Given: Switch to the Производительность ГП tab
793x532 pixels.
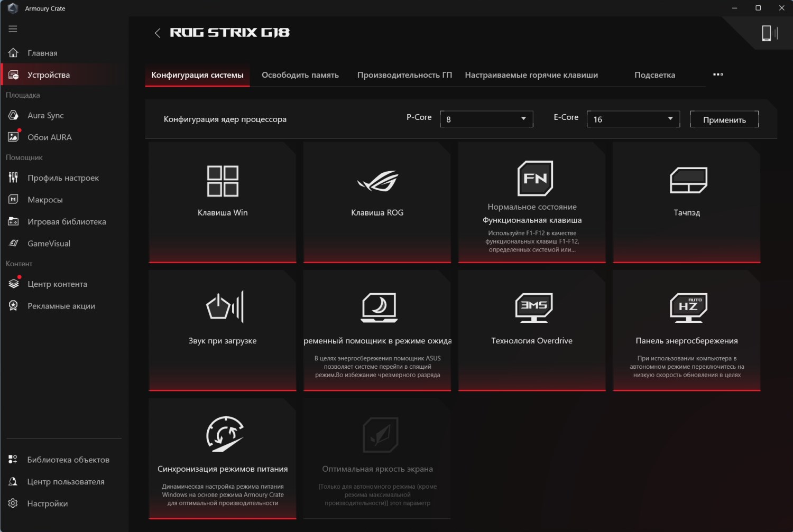Looking at the screenshot, I should [x=404, y=75].
